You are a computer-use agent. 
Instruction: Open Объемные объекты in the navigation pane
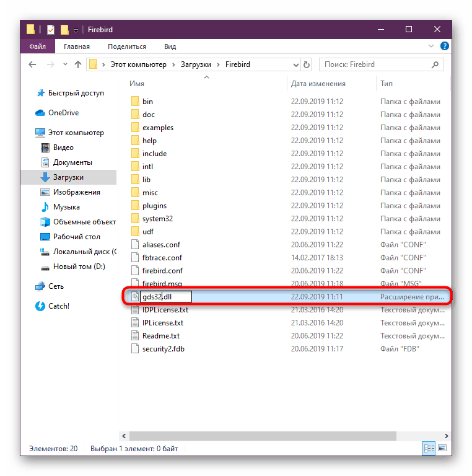coord(78,222)
